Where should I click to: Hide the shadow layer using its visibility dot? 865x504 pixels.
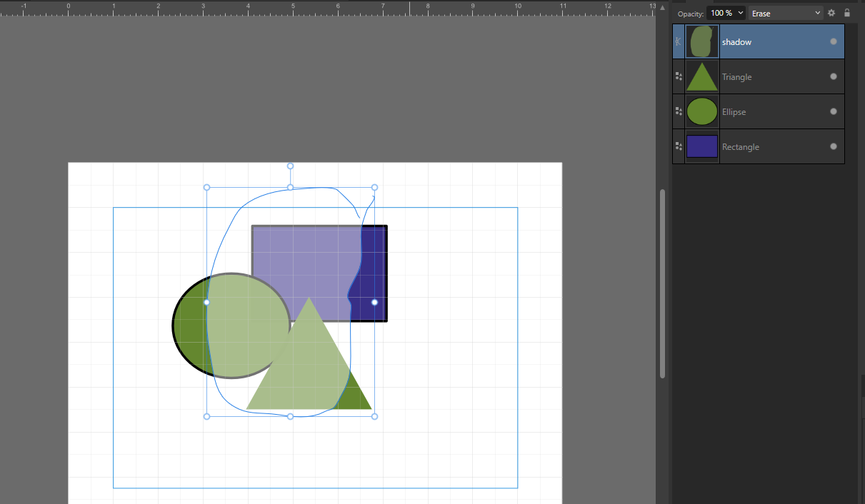point(833,41)
